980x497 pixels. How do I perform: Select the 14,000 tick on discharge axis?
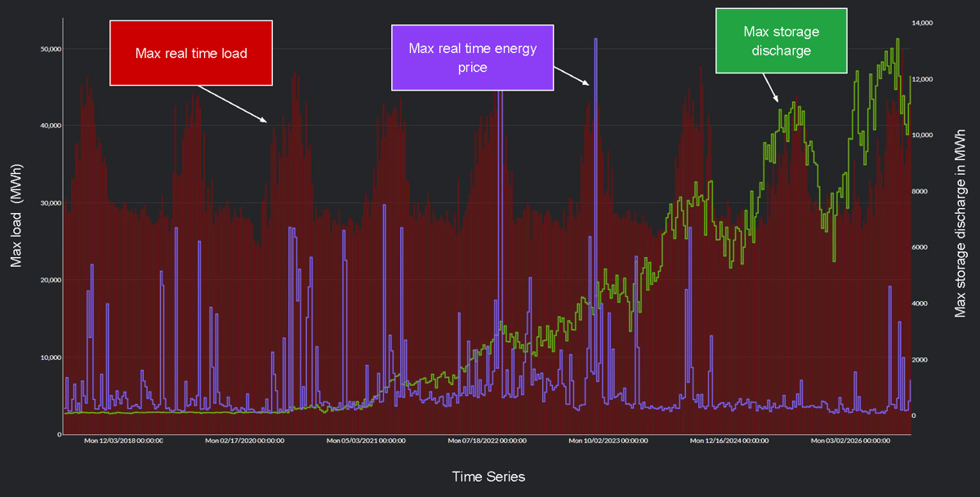924,23
